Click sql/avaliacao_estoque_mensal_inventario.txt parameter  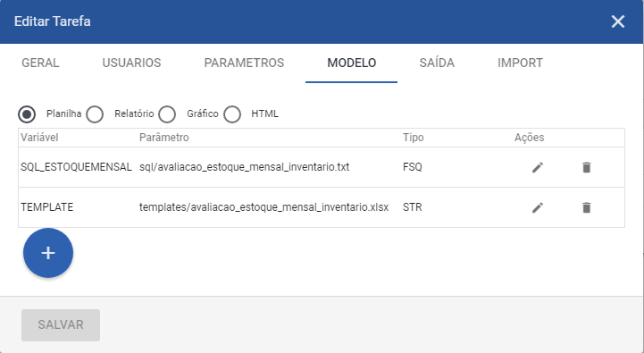coord(245,167)
